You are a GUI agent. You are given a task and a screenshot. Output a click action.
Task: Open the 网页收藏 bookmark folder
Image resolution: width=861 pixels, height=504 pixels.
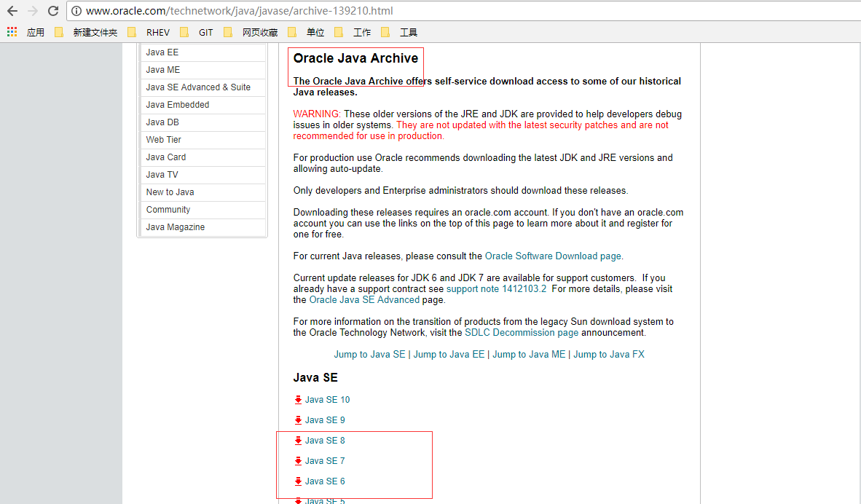click(x=251, y=32)
